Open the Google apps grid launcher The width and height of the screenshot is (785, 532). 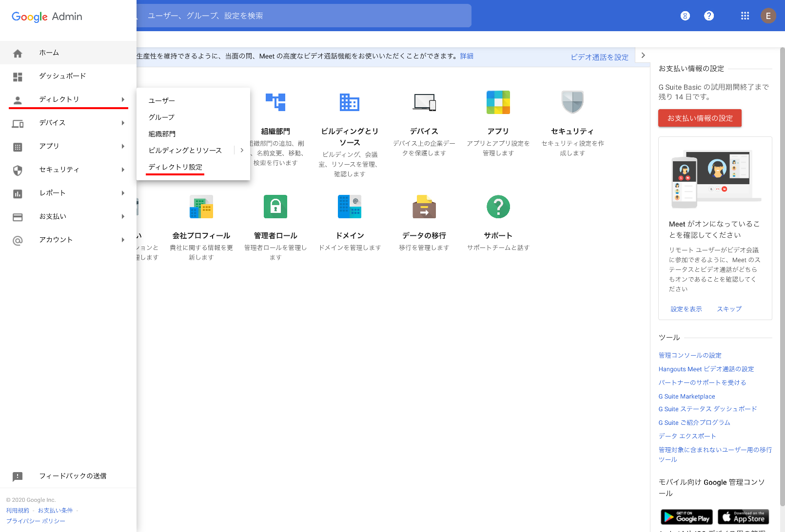point(745,16)
